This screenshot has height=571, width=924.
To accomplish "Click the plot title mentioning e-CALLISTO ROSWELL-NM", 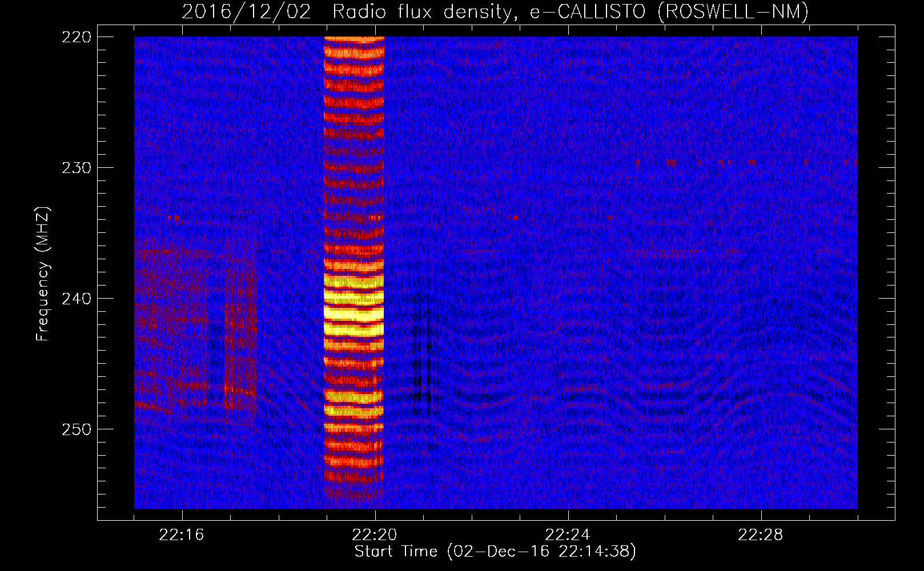I will (495, 11).
